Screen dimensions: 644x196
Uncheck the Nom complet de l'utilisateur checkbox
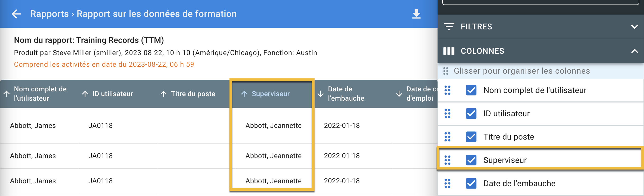pyautogui.click(x=471, y=90)
